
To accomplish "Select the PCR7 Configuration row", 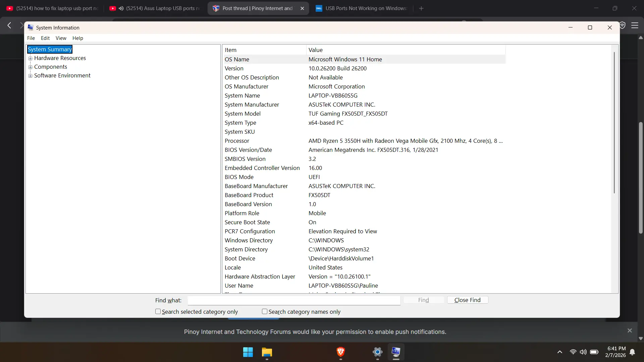I will 365,231.
